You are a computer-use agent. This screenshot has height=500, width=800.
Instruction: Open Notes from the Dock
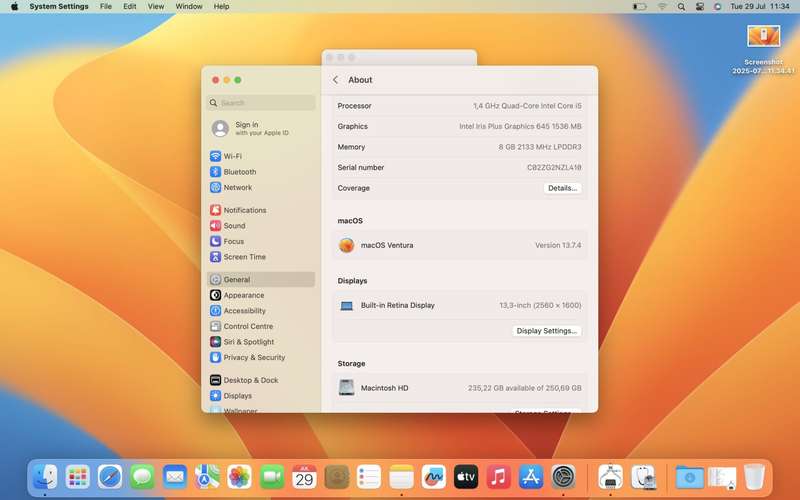click(402, 477)
